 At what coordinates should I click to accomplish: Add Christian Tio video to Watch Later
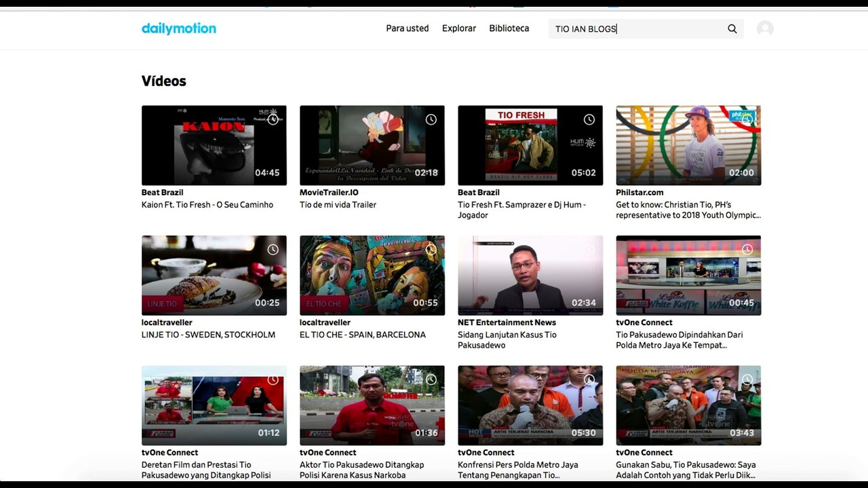point(747,119)
